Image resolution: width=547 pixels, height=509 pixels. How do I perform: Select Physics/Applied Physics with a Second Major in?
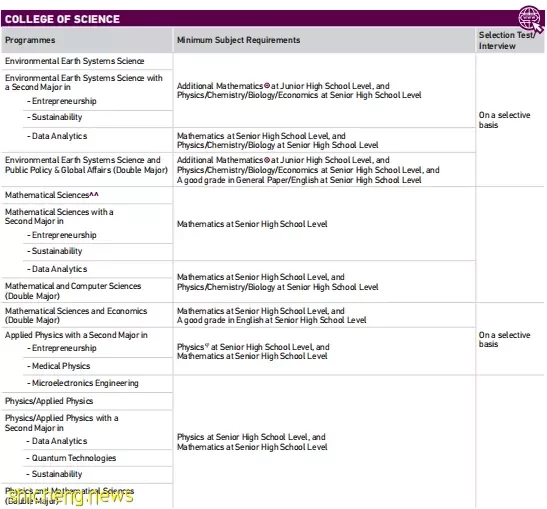click(61, 423)
